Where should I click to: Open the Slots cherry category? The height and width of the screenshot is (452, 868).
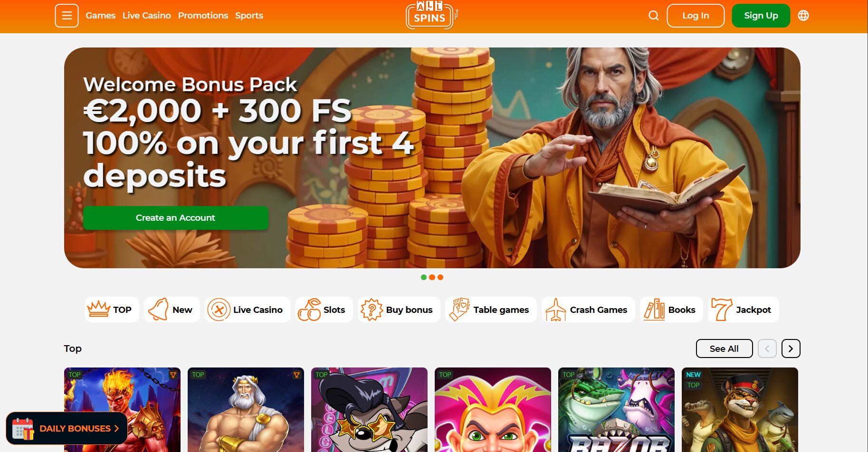pos(324,310)
